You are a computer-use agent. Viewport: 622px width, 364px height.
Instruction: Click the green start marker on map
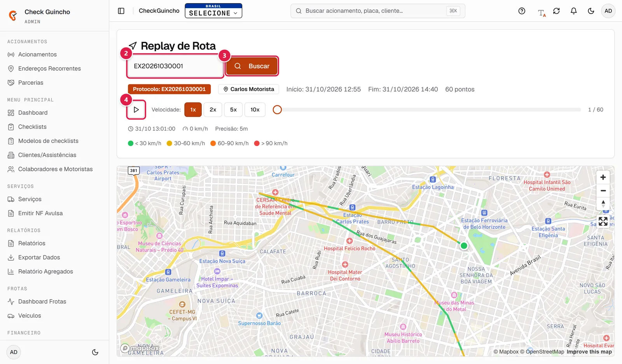(x=464, y=246)
